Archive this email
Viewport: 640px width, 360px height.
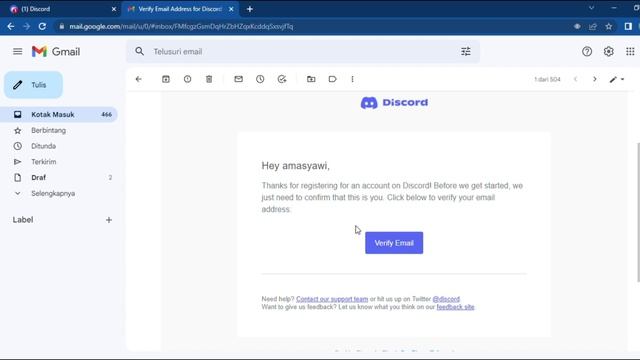[x=166, y=79]
